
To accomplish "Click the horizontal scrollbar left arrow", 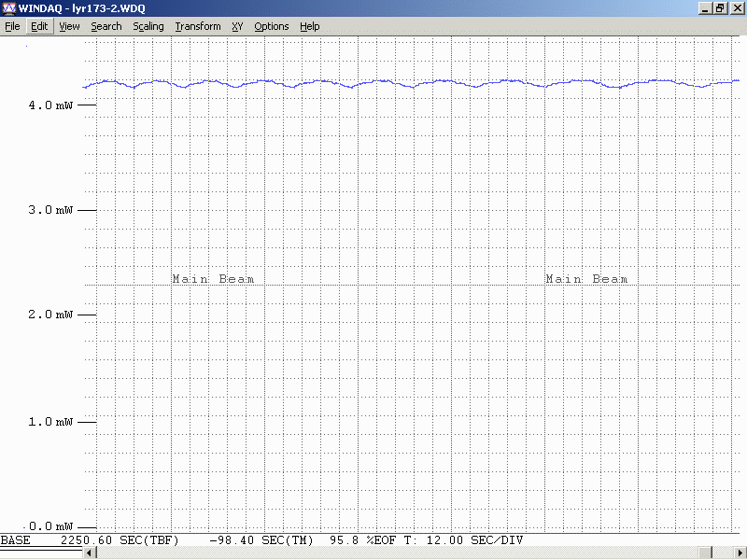I will [x=90, y=553].
